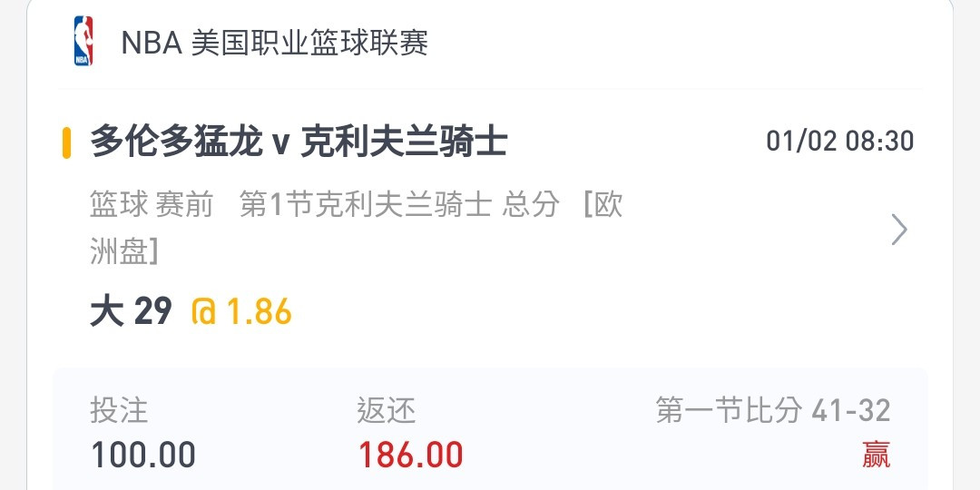Select the 第1节克利夫兰骑士 总分 market description
980x490 pixels.
tap(399, 205)
